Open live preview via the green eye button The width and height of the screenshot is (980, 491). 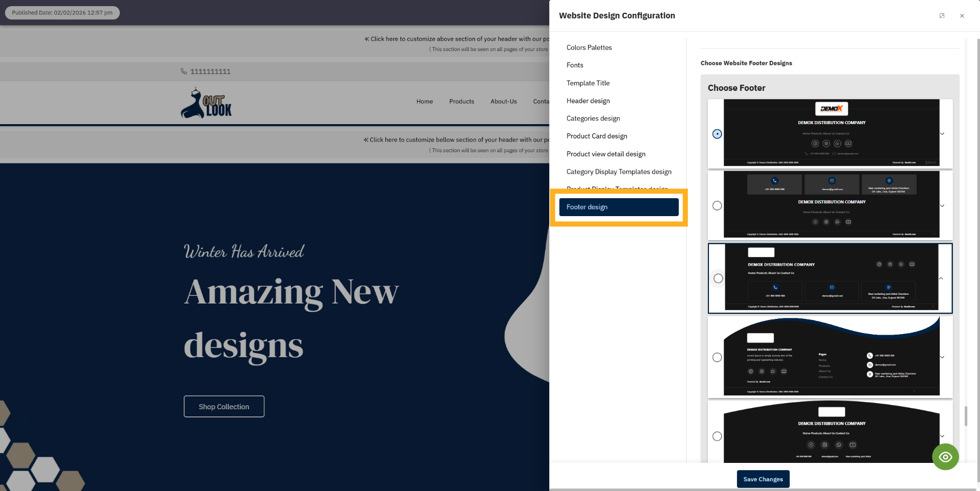945,457
